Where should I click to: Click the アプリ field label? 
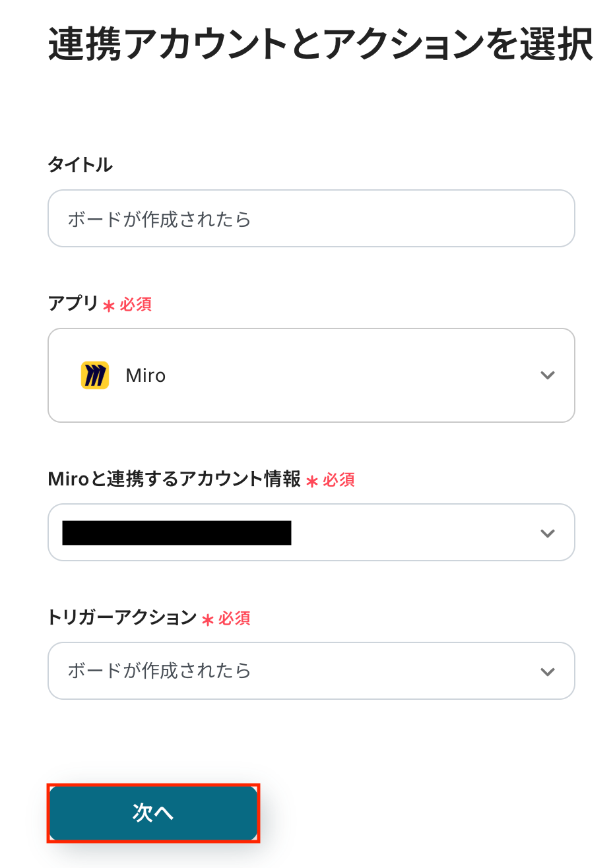pos(73,303)
